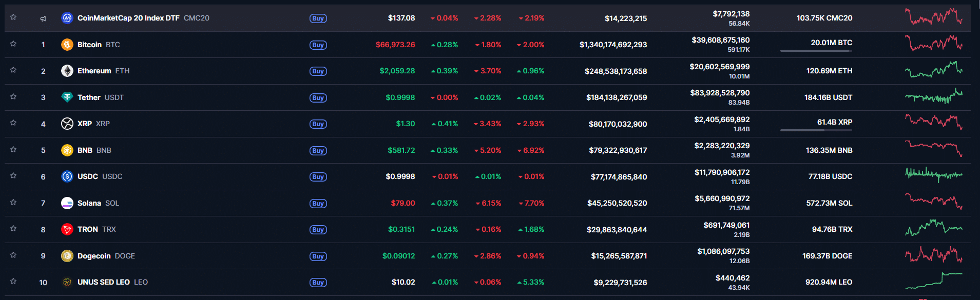Open Bitcoin 7-day sparkline chart
The height and width of the screenshot is (300, 980).
tap(933, 44)
